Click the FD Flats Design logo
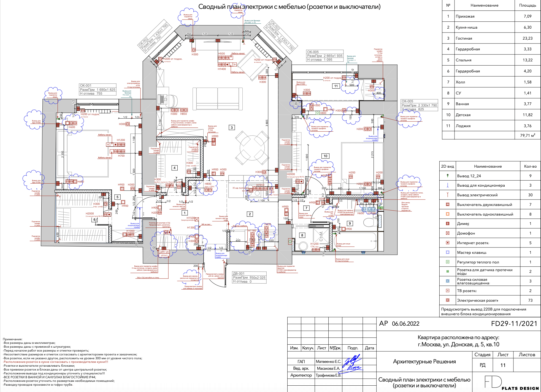 tap(512, 383)
